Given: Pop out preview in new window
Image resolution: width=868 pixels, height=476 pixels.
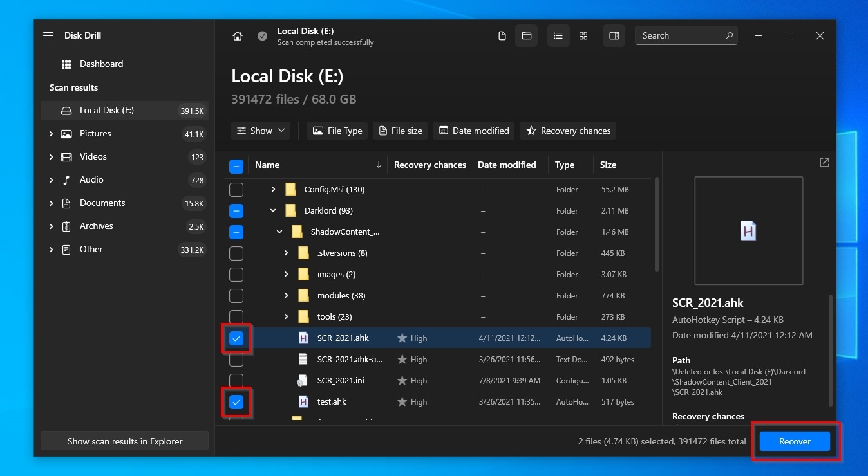Looking at the screenshot, I should (x=824, y=163).
